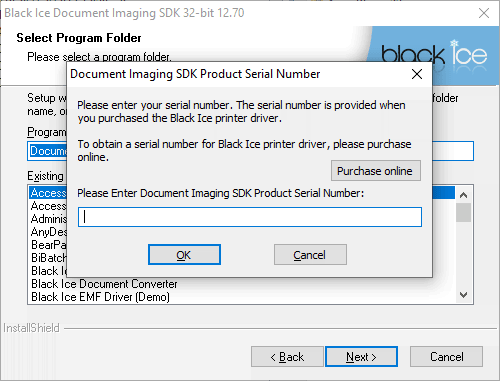Focus the product serial number field
The image size is (500, 381).
coord(250,217)
